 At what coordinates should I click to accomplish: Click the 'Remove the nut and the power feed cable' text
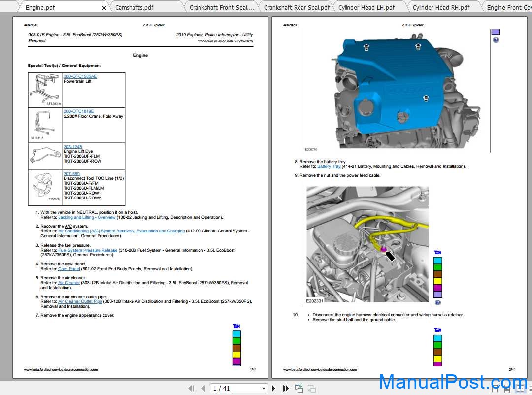(x=340, y=175)
